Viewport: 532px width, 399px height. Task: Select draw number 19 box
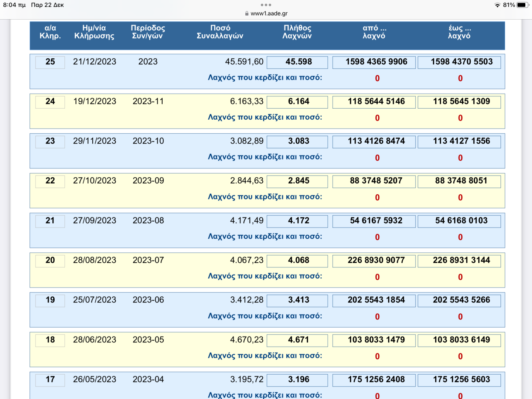(x=50, y=300)
